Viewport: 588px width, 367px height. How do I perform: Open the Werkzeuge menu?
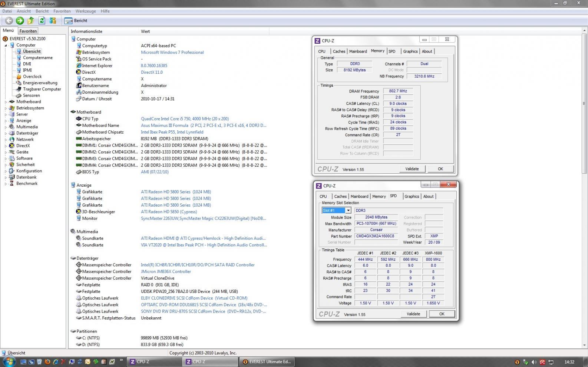pyautogui.click(x=86, y=11)
